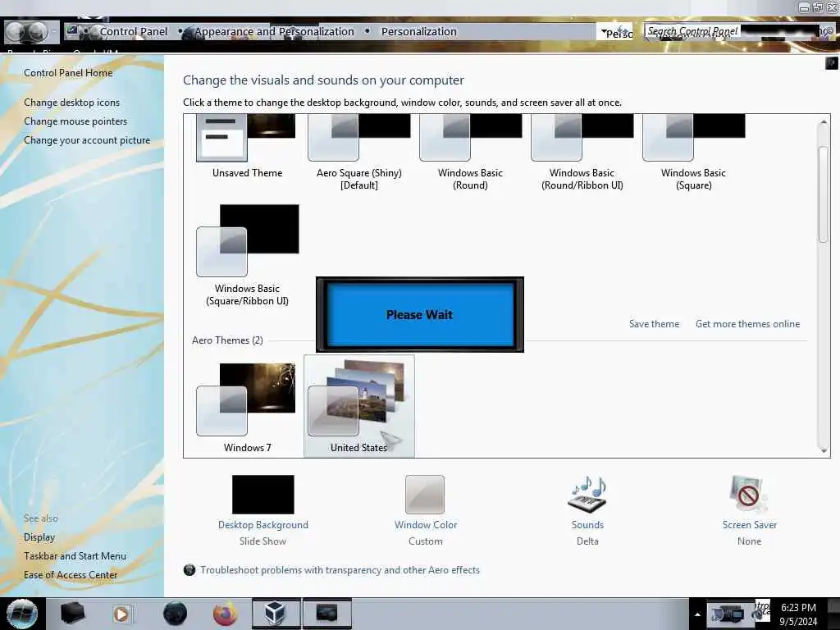Open the Firefox taskbar icon
Image resolution: width=840 pixels, height=630 pixels.
[x=225, y=614]
